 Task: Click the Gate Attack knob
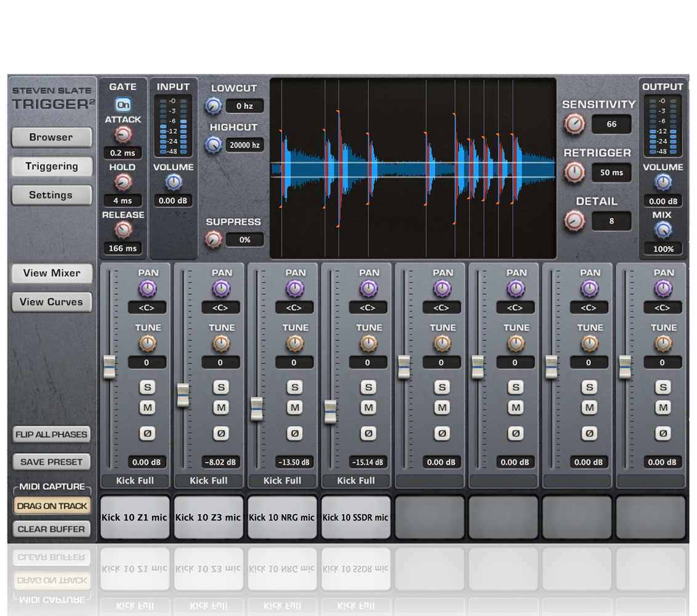(123, 134)
